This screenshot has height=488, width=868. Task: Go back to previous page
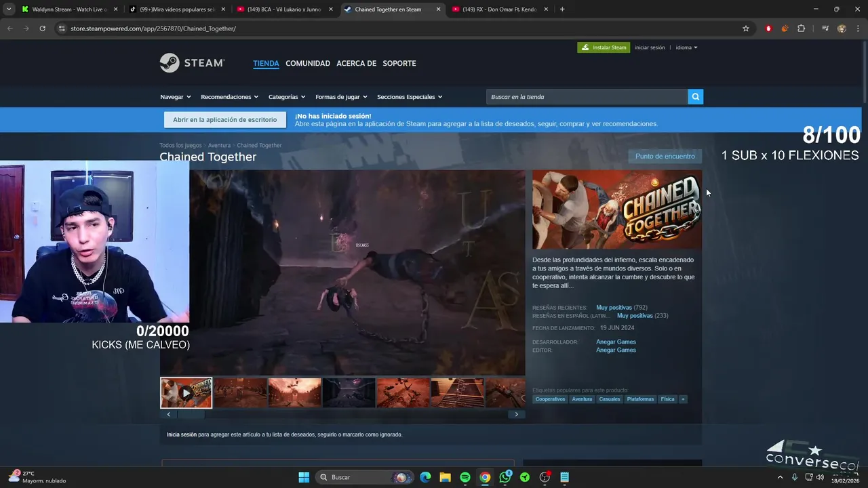tap(9, 28)
